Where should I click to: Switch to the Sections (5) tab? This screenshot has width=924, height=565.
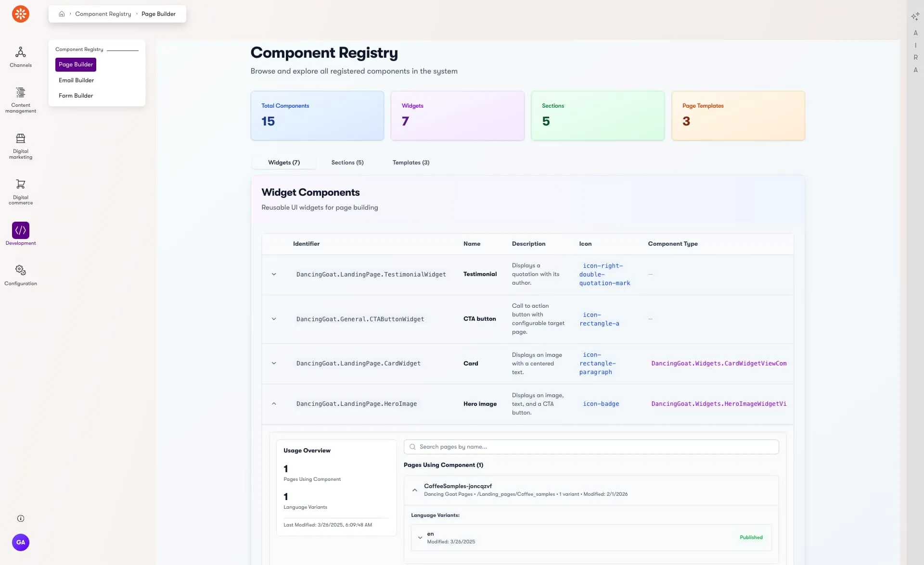[347, 163]
